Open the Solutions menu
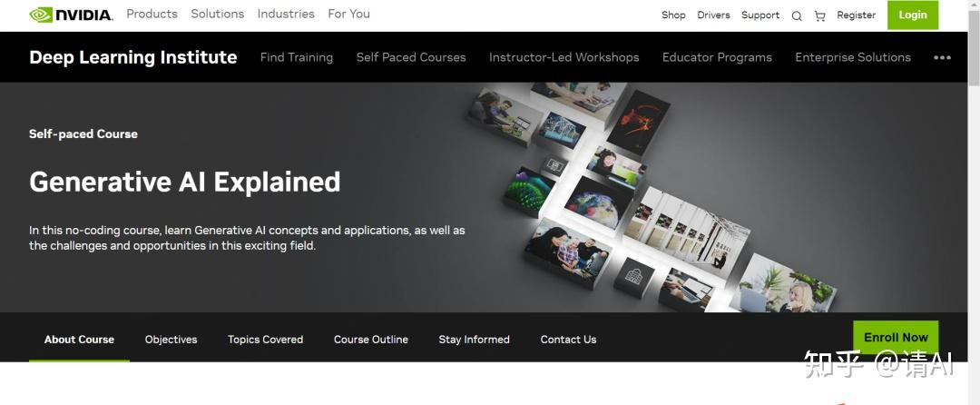This screenshot has height=405, width=980. [218, 14]
